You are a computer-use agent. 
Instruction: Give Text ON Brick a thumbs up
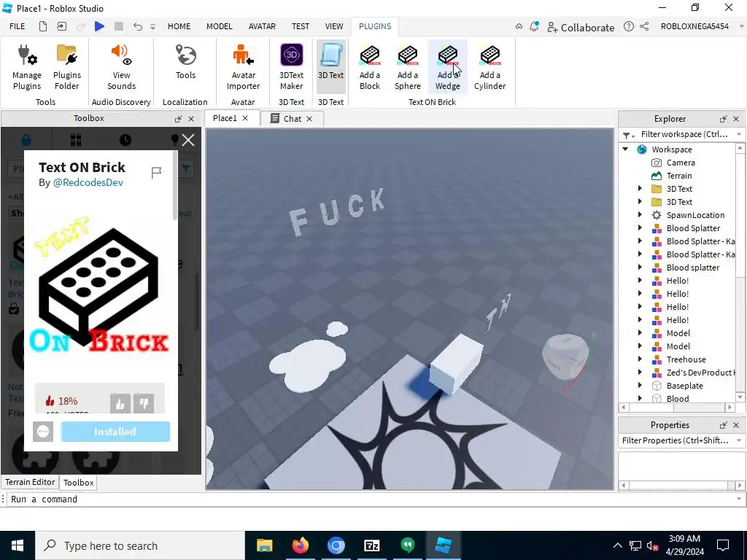click(120, 404)
